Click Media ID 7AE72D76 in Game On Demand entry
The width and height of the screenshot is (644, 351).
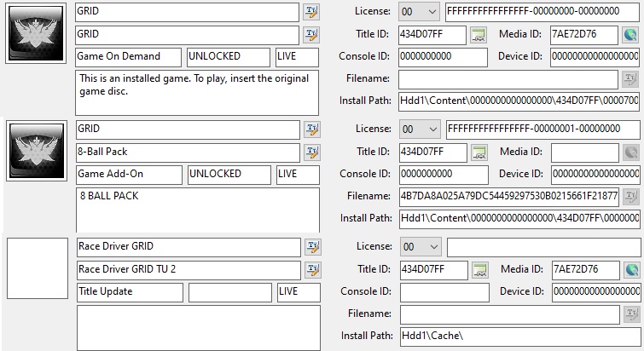pyautogui.click(x=584, y=35)
